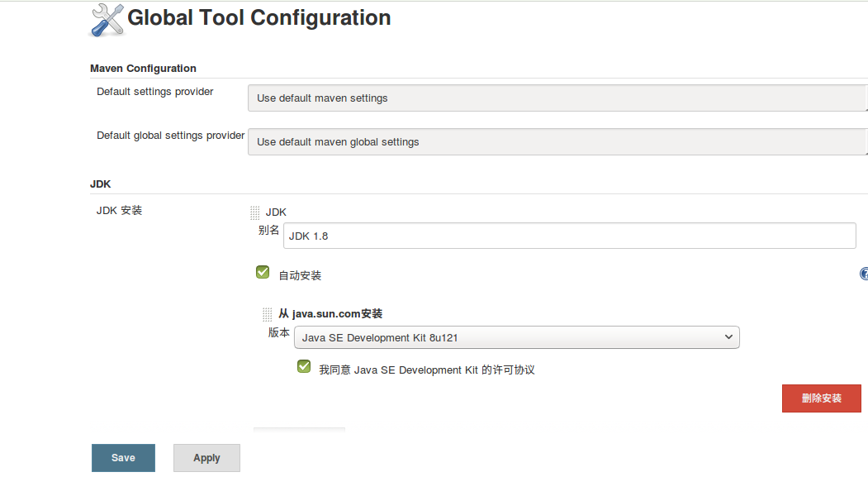Viewport: 868px width, 477px height.
Task: Click the 从 java.sun.com安装 installer title
Action: [330, 313]
